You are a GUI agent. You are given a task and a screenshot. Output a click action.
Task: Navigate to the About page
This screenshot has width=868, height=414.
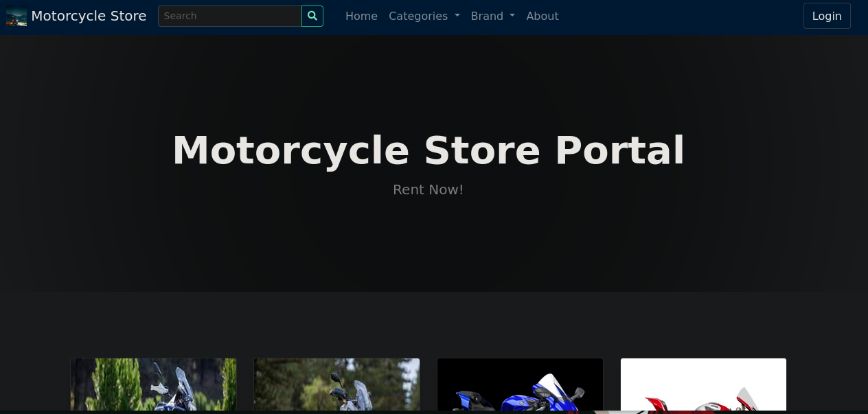coord(542,16)
